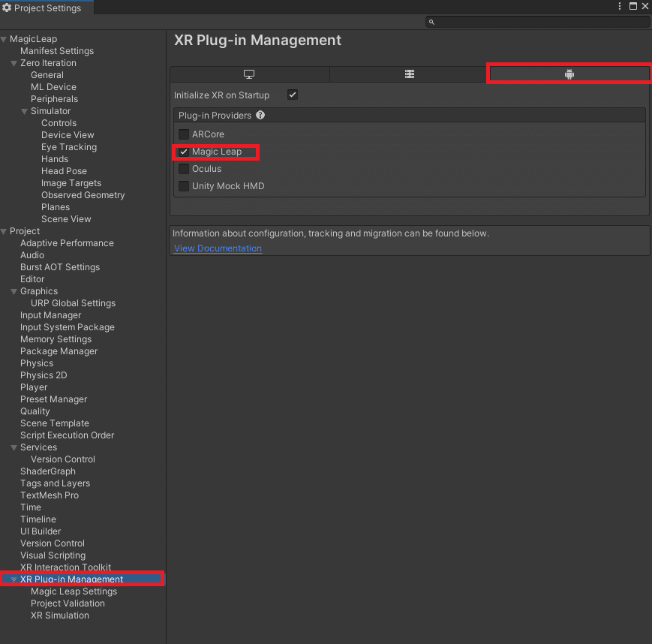Select the Hands entry
This screenshot has height=644, width=652.
click(x=55, y=159)
